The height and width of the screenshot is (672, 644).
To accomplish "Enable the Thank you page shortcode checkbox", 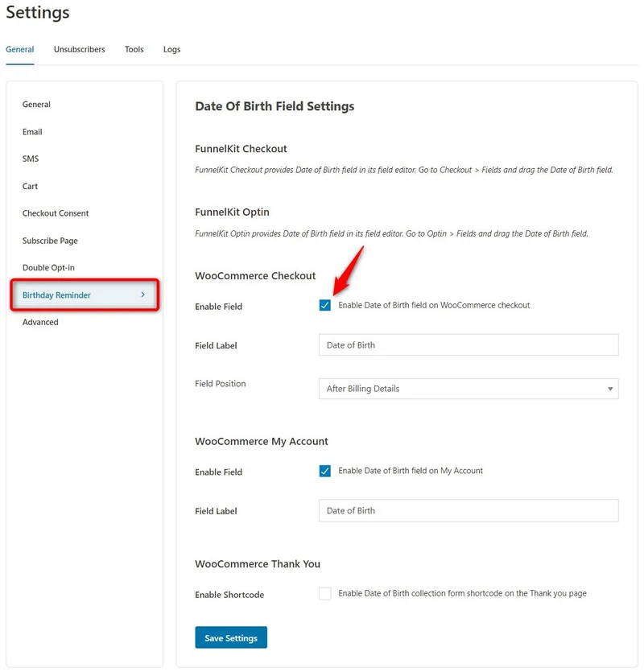I will (325, 594).
